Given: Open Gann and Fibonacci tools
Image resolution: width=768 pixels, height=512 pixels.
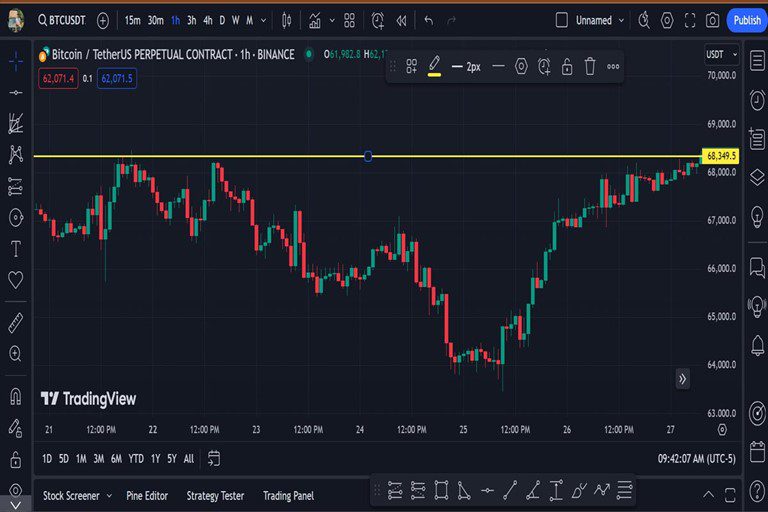Looking at the screenshot, I should click(16, 123).
